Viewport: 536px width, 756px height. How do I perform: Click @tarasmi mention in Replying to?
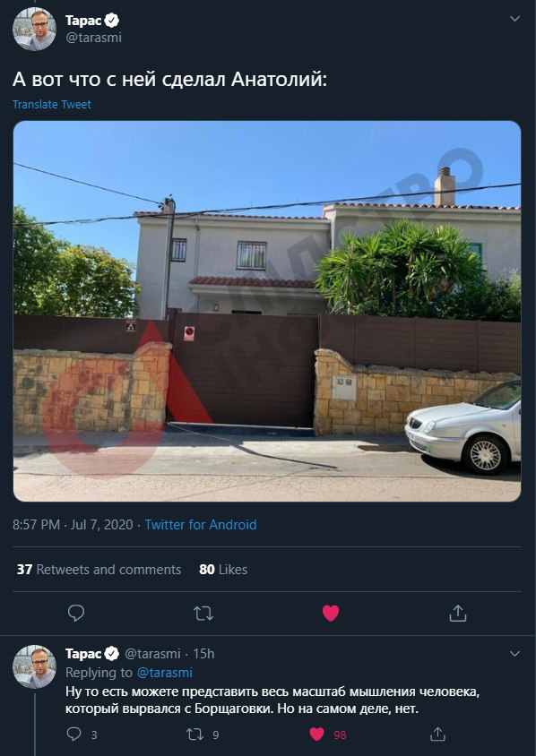pyautogui.click(x=165, y=673)
